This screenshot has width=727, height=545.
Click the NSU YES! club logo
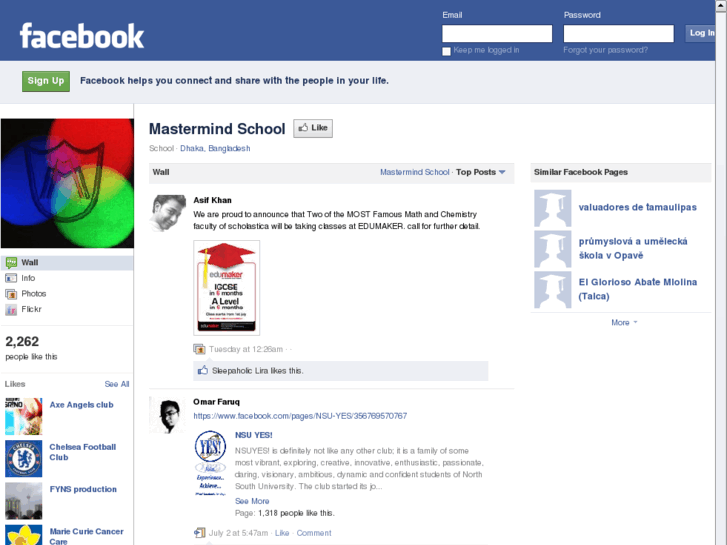(x=210, y=462)
